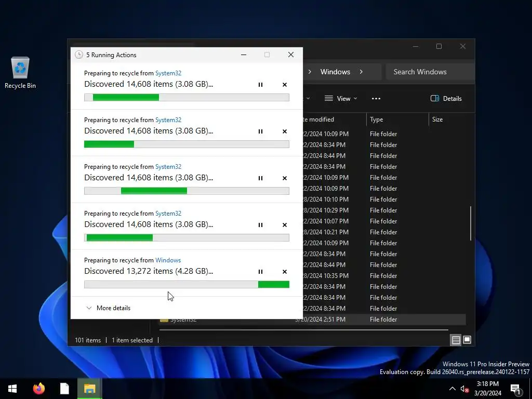Open the dropdown arrow left of View
The width and height of the screenshot is (532, 399).
[x=308, y=98]
